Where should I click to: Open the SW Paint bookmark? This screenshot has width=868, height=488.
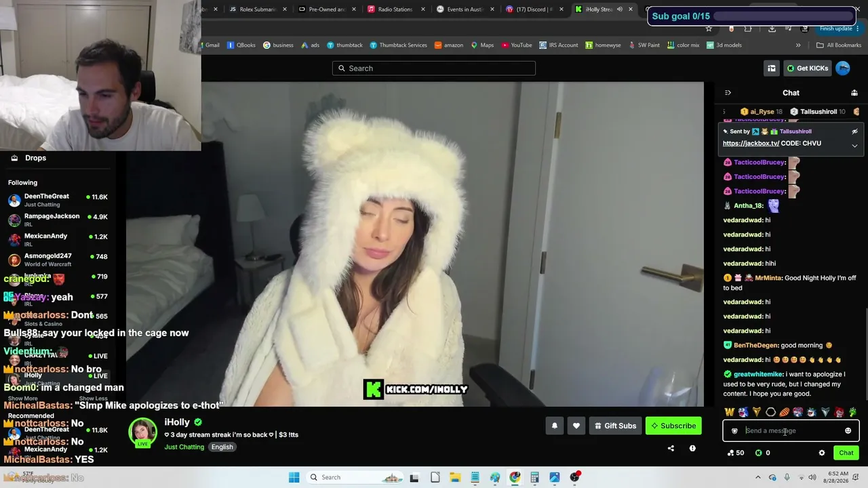(x=644, y=45)
